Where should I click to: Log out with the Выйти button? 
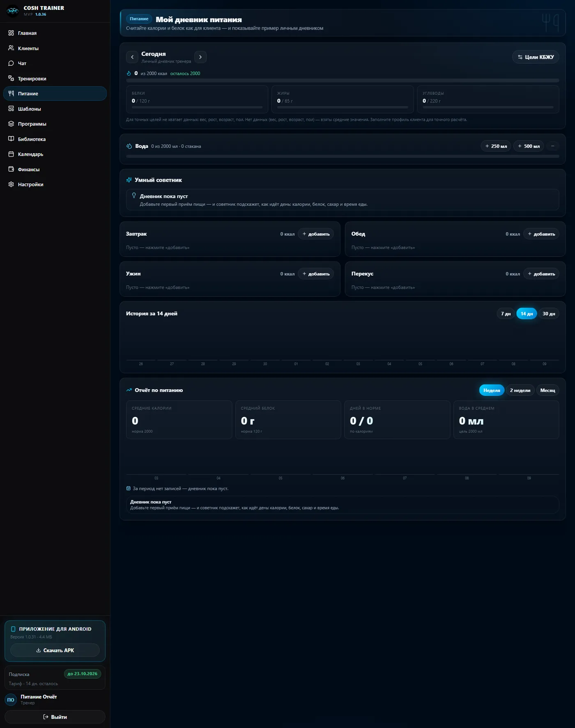[55, 717]
